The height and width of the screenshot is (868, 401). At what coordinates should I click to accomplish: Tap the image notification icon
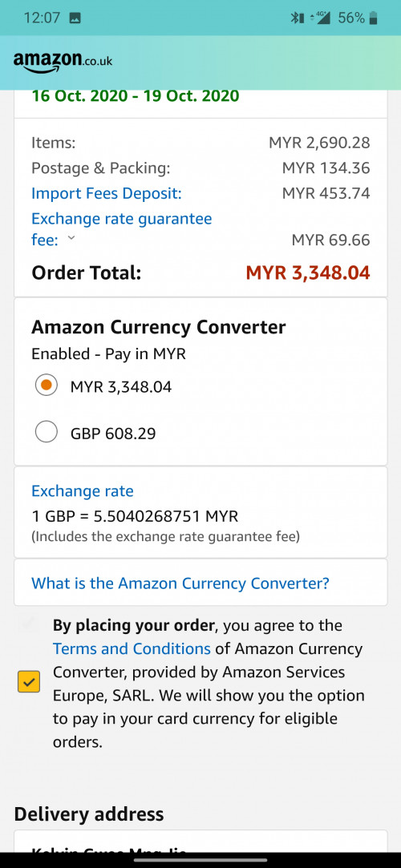(75, 18)
